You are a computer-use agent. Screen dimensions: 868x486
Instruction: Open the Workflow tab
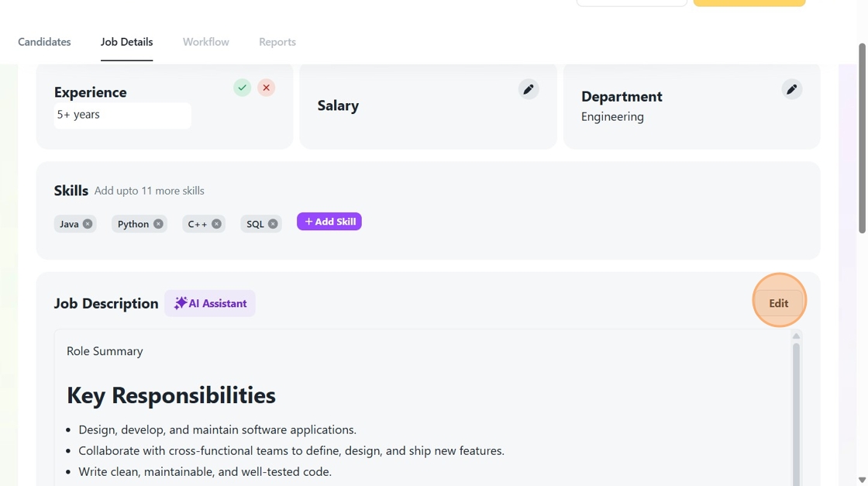(x=206, y=42)
